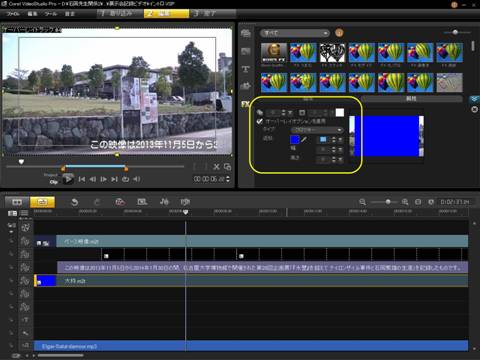Open the Media library panel
480x360 pixels.
coord(246,33)
